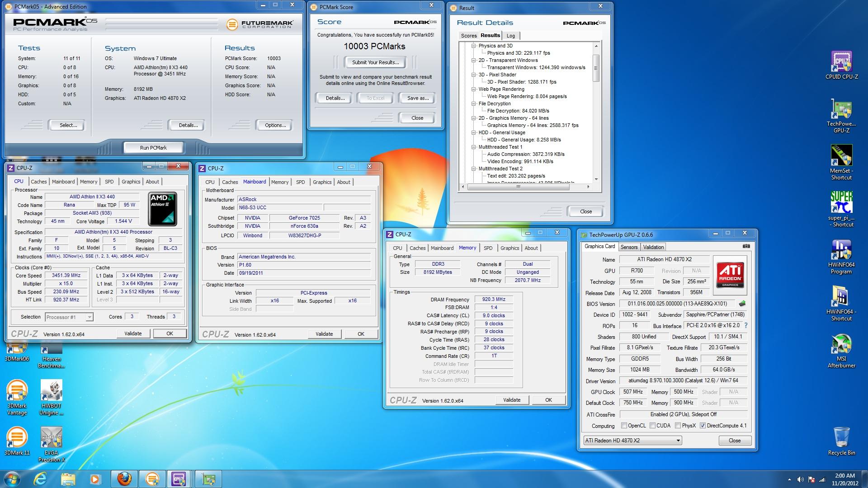Open Graphics tab in Mainboard CPU-Z window
The height and width of the screenshot is (488, 868).
[x=322, y=182]
